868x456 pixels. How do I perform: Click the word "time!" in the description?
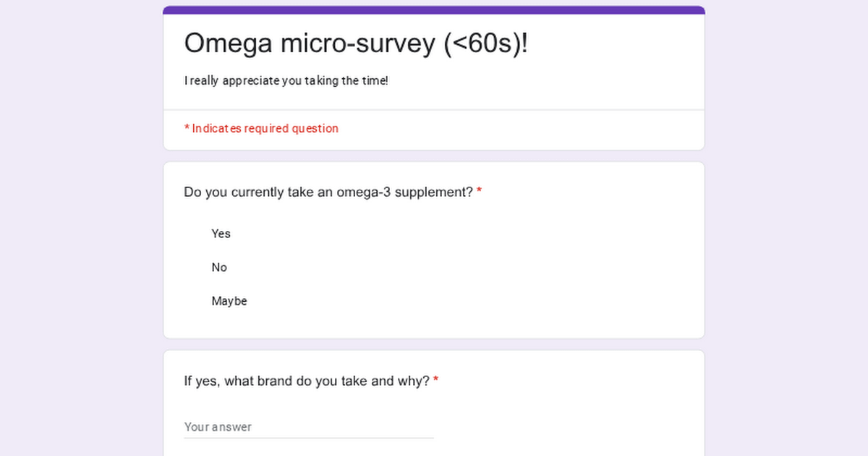pos(375,81)
